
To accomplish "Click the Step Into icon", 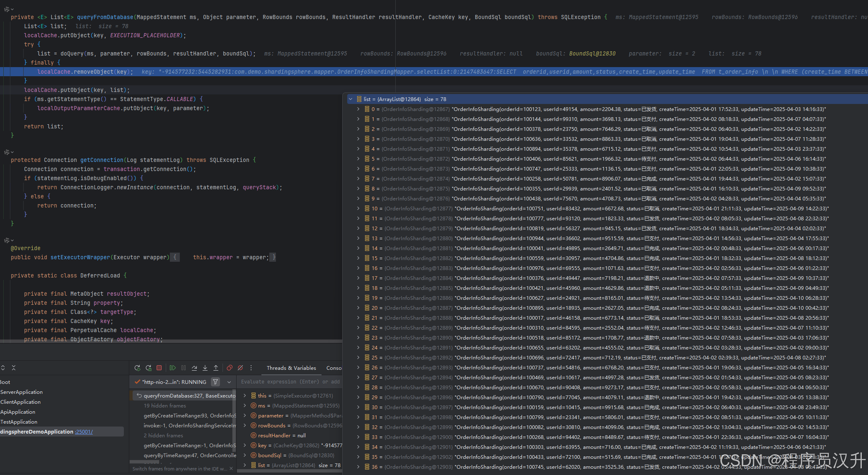I will (x=205, y=368).
